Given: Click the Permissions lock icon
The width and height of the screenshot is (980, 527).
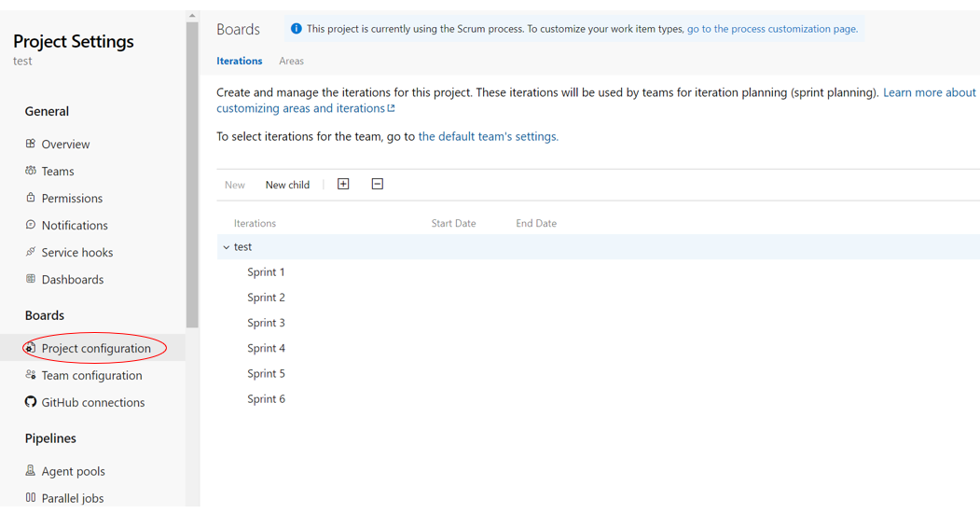Looking at the screenshot, I should (30, 197).
